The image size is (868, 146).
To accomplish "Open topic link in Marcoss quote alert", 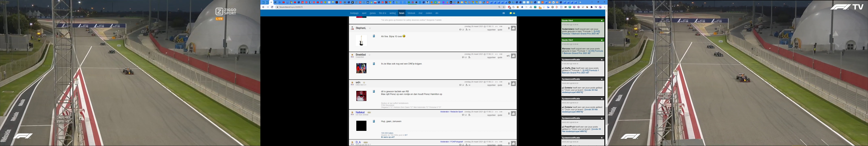I will click(x=583, y=52).
